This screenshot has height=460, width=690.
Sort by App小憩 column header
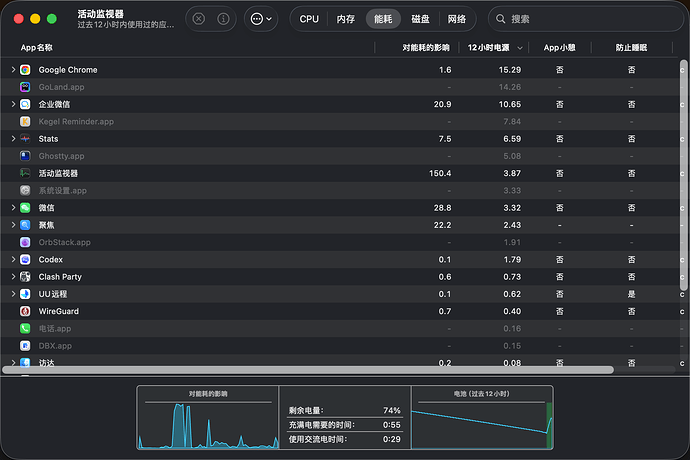[559, 48]
